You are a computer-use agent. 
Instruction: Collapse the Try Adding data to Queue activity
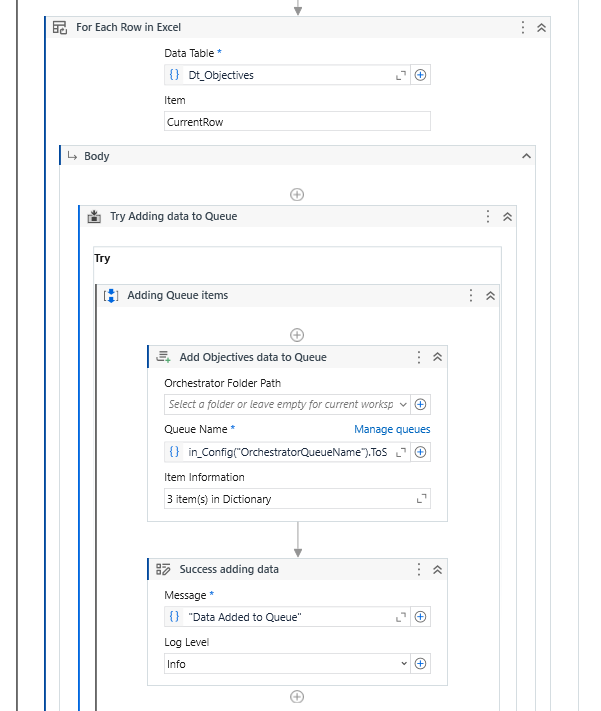(x=507, y=216)
